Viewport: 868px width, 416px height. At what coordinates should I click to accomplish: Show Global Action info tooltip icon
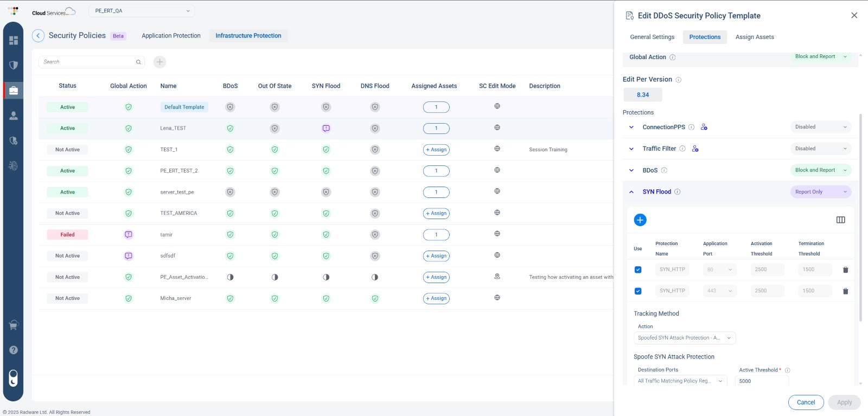click(x=673, y=57)
